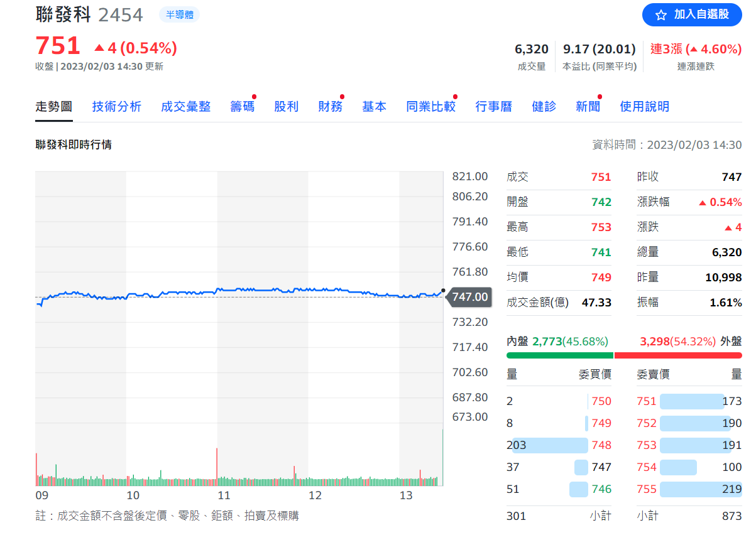Click ask price 754 row
The width and height of the screenshot is (756, 540).
pyautogui.click(x=689, y=467)
